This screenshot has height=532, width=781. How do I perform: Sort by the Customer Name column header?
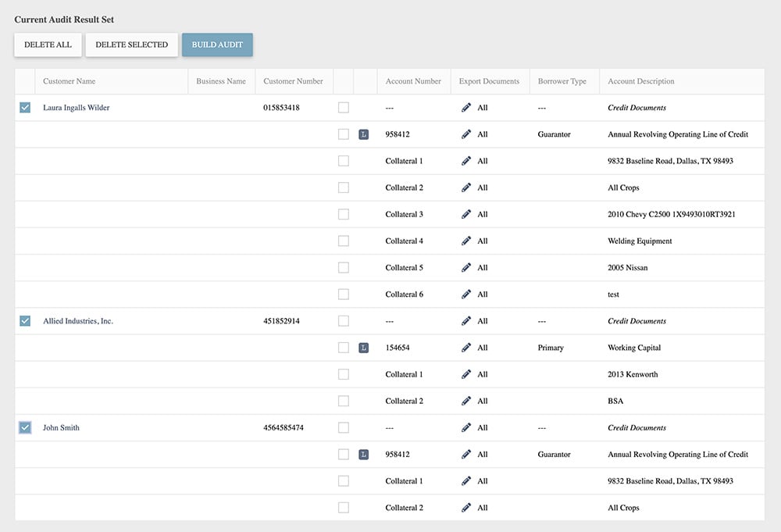(70, 81)
